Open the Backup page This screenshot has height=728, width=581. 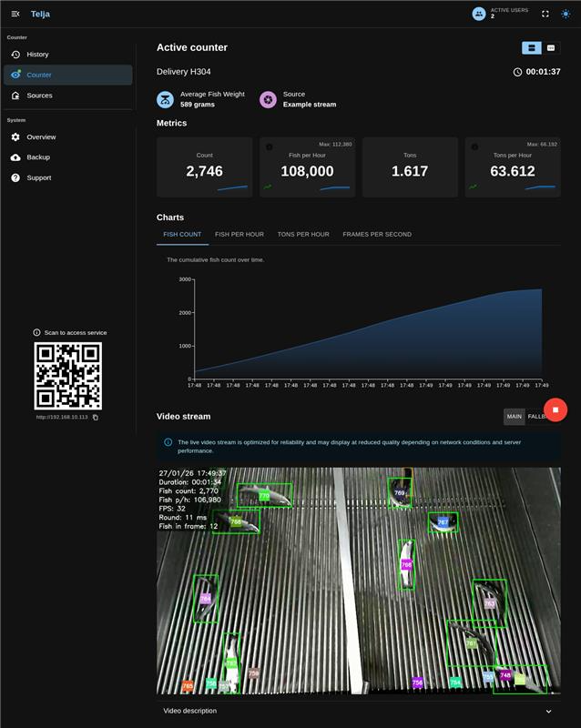[x=38, y=157]
